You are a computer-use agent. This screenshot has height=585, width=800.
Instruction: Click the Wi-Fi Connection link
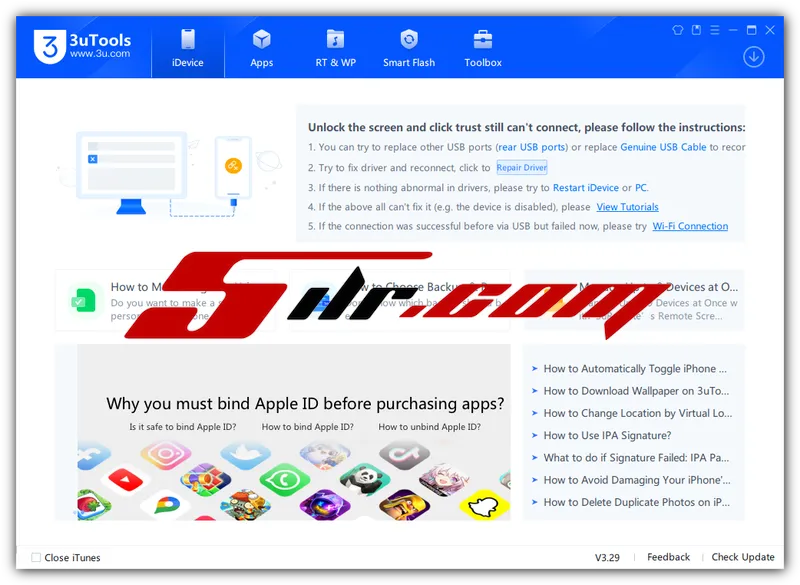690,226
